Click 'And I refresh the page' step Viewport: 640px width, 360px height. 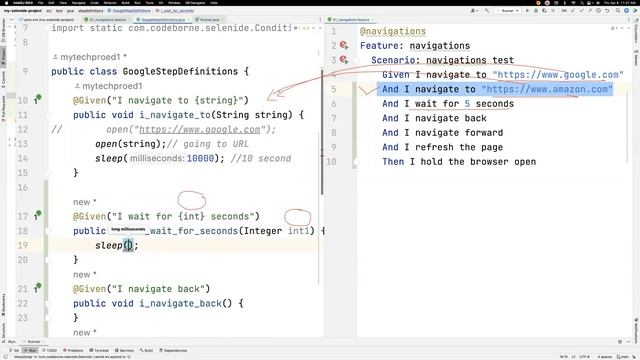(442, 147)
